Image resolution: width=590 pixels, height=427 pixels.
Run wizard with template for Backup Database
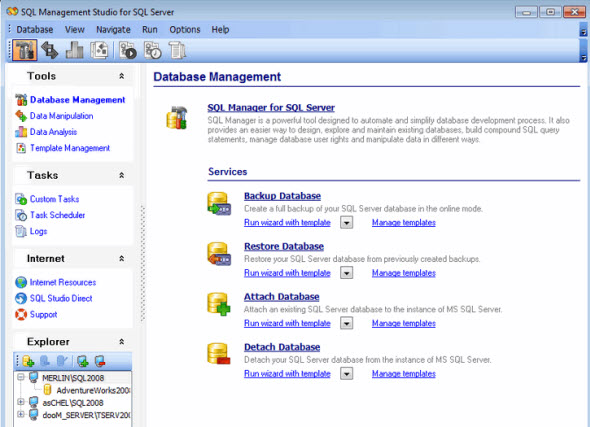click(287, 223)
